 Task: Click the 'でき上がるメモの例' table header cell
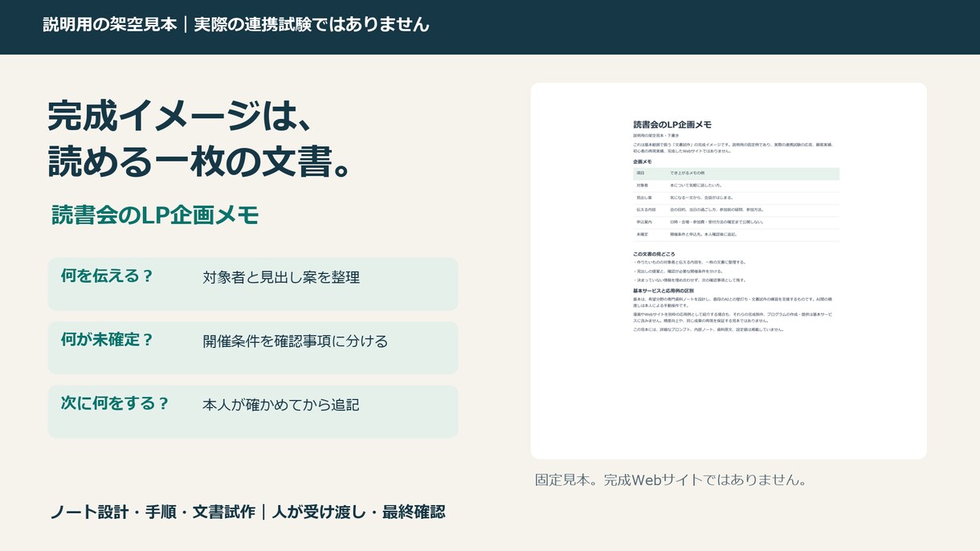pos(688,173)
